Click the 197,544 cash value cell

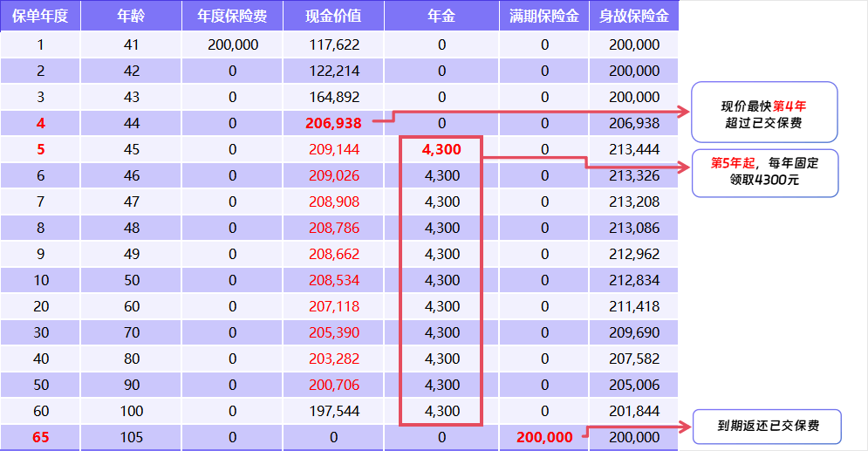coord(333,411)
